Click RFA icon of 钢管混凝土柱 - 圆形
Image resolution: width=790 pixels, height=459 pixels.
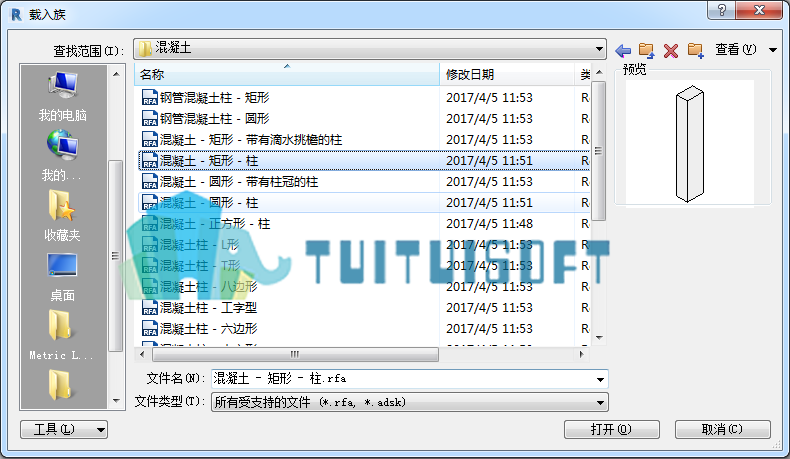tap(150, 118)
